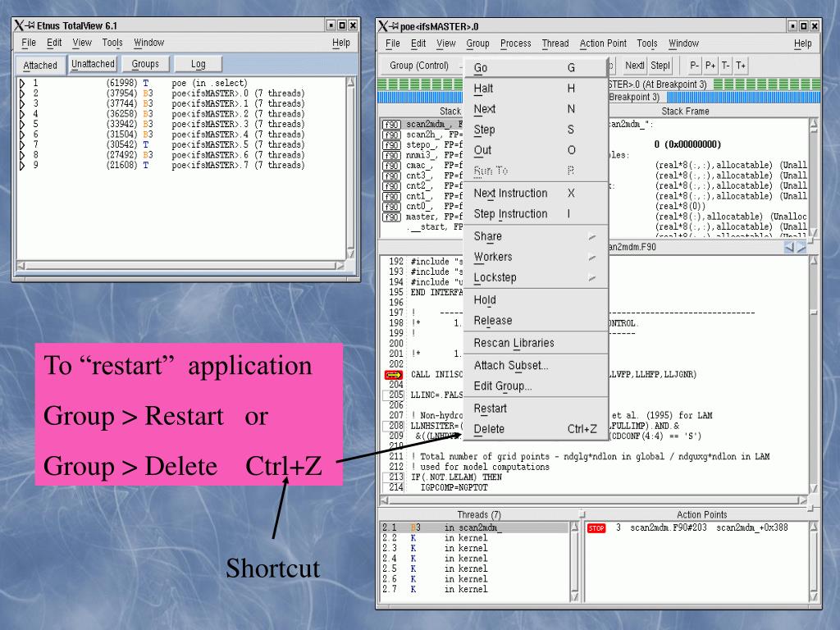Expand process 3 poe<ifsMASTER>.1 row

pos(22,103)
